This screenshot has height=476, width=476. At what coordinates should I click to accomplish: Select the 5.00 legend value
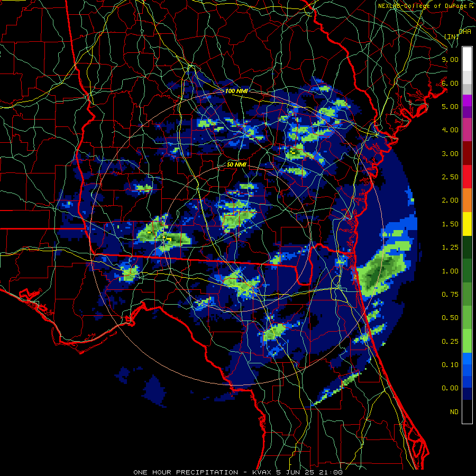450,106
